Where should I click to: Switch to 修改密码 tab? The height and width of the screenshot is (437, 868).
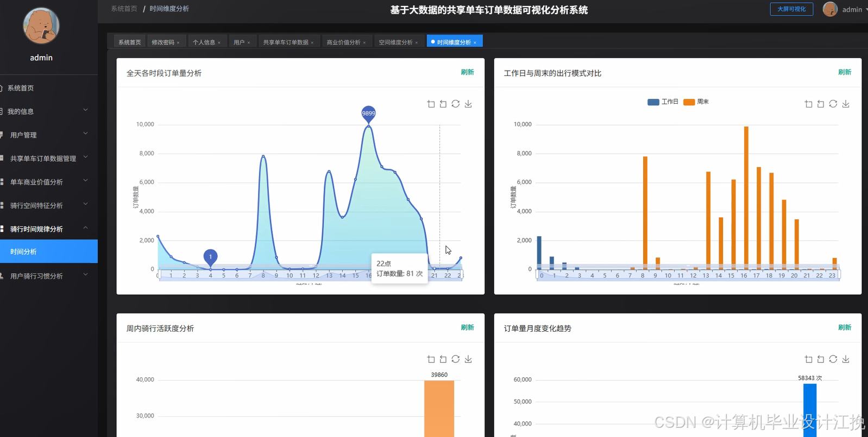pos(163,42)
